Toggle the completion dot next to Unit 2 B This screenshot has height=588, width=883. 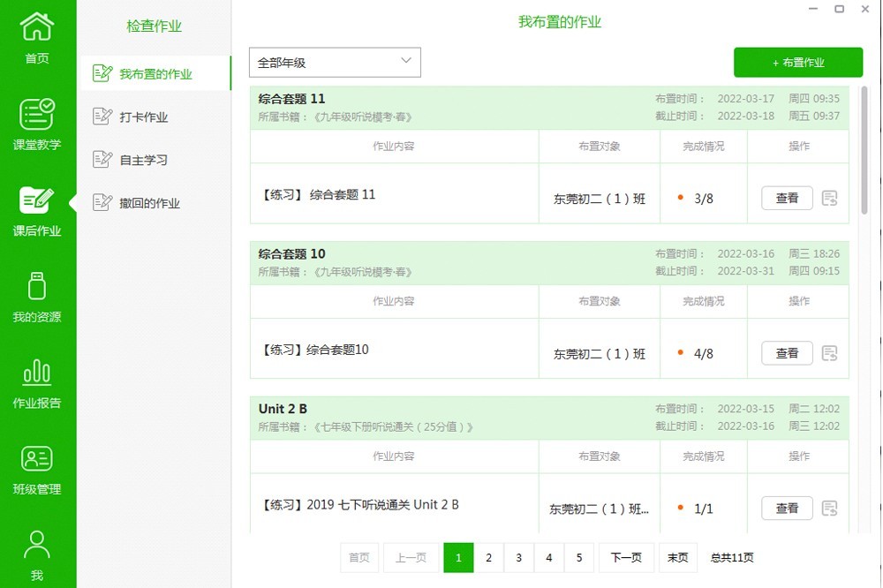tap(679, 508)
